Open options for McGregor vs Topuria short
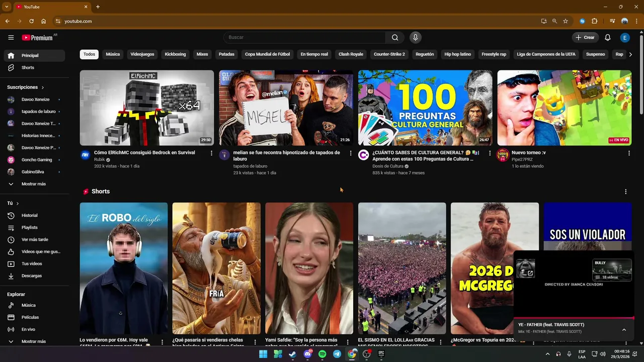The width and height of the screenshot is (644, 362). [x=533, y=342]
